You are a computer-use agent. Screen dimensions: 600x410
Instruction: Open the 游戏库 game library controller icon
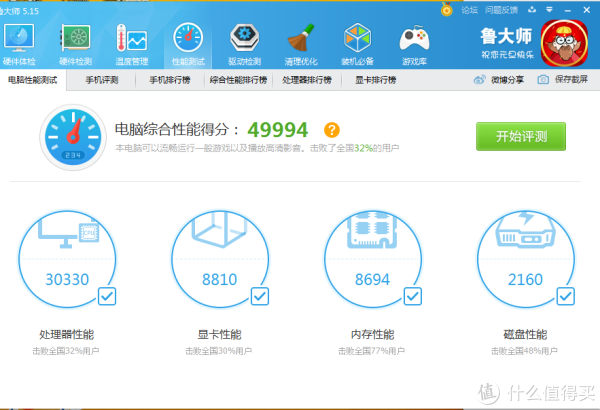pos(414,38)
